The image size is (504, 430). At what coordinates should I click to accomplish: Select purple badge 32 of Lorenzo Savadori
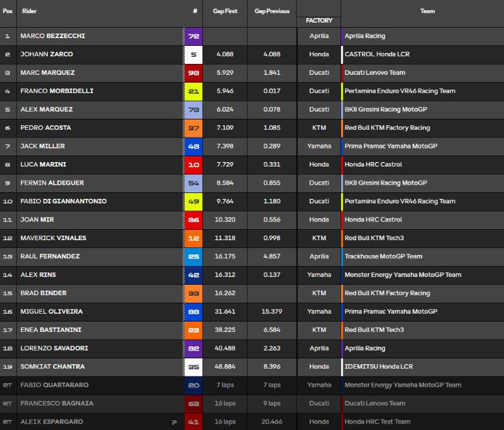(193, 349)
